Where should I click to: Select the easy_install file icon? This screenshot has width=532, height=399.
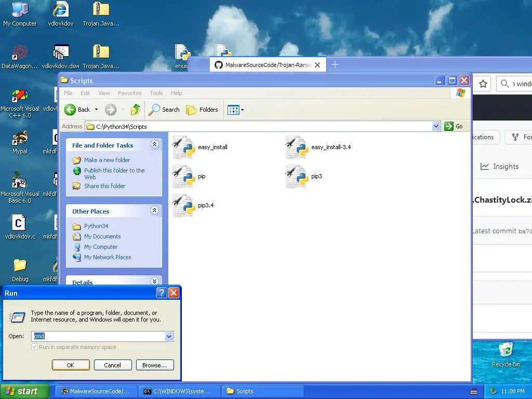pyautogui.click(x=183, y=147)
